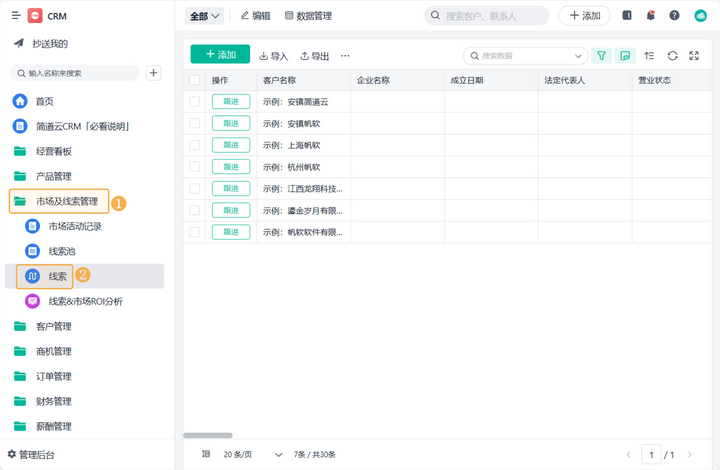The height and width of the screenshot is (470, 720).
Task: Check the row for 示例: 安镇简道云
Action: [195, 101]
